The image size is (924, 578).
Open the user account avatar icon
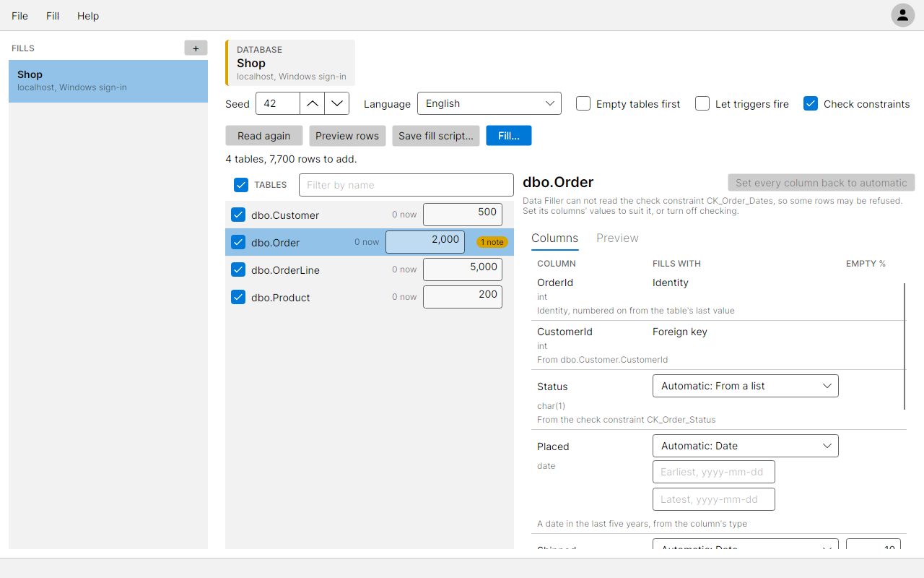[x=902, y=15]
